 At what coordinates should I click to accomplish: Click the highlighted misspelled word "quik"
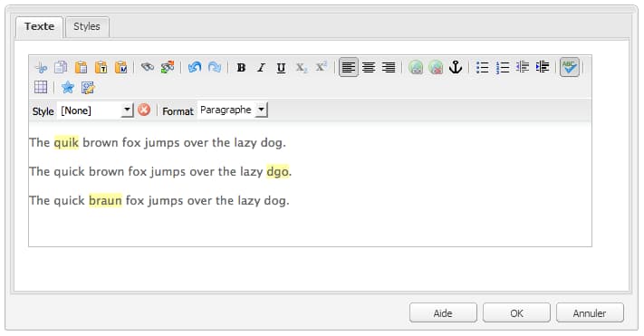[x=66, y=142]
